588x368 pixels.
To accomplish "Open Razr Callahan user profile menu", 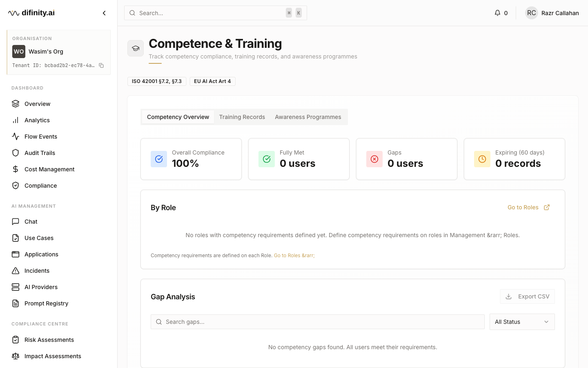I will pyautogui.click(x=552, y=13).
